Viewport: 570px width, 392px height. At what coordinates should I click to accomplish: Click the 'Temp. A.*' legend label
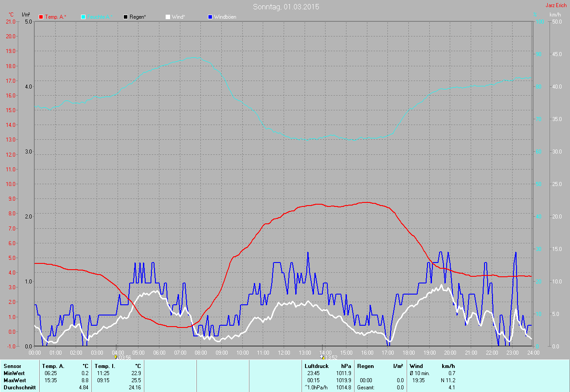pos(56,17)
